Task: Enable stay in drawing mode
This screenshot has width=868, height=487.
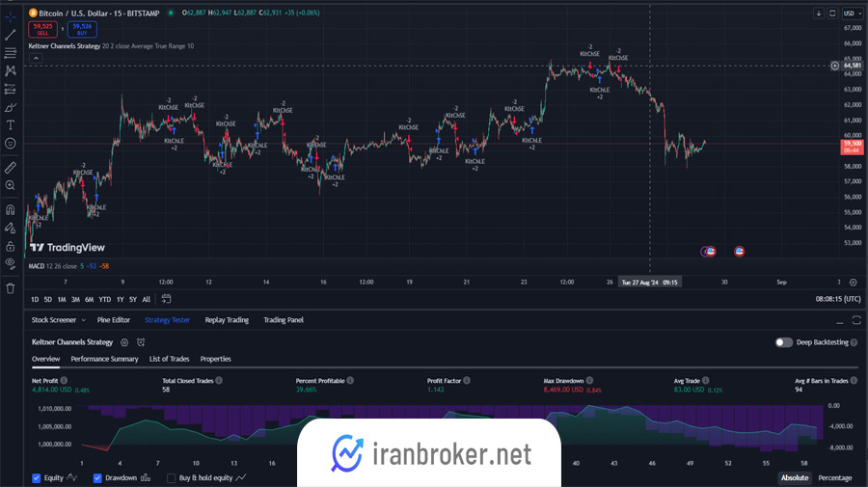Action: [x=10, y=228]
